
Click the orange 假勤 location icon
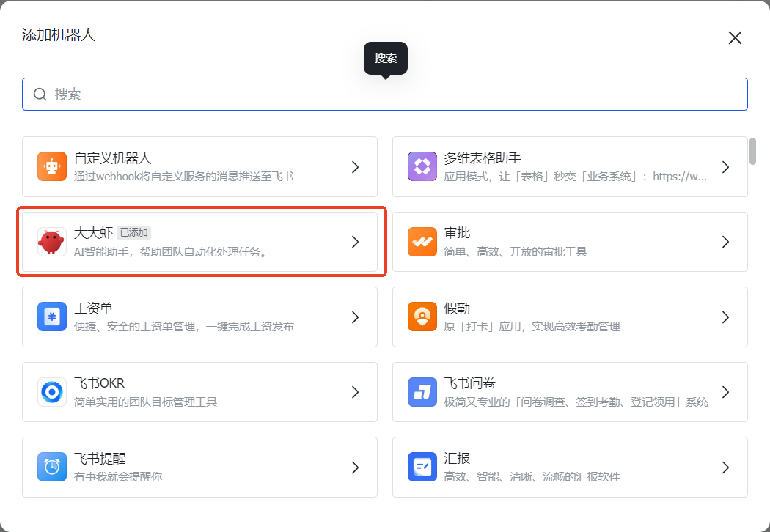pyautogui.click(x=422, y=317)
